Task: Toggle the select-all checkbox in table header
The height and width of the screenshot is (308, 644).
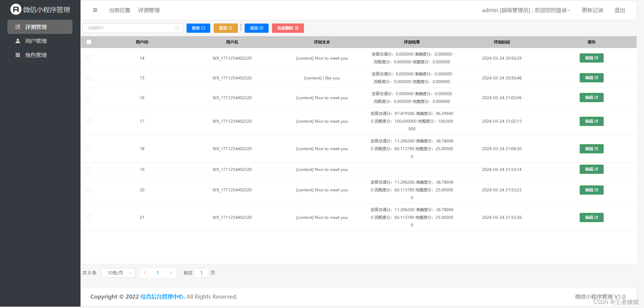Action: [89, 42]
